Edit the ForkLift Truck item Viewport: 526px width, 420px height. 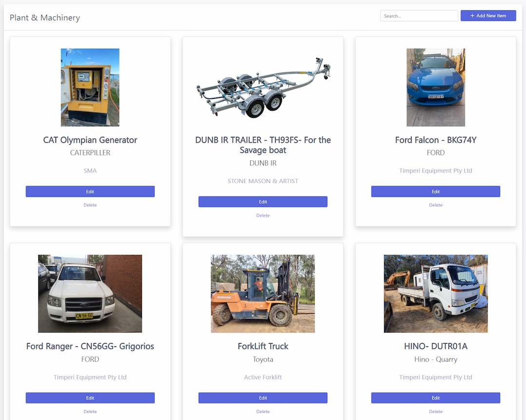(x=263, y=398)
